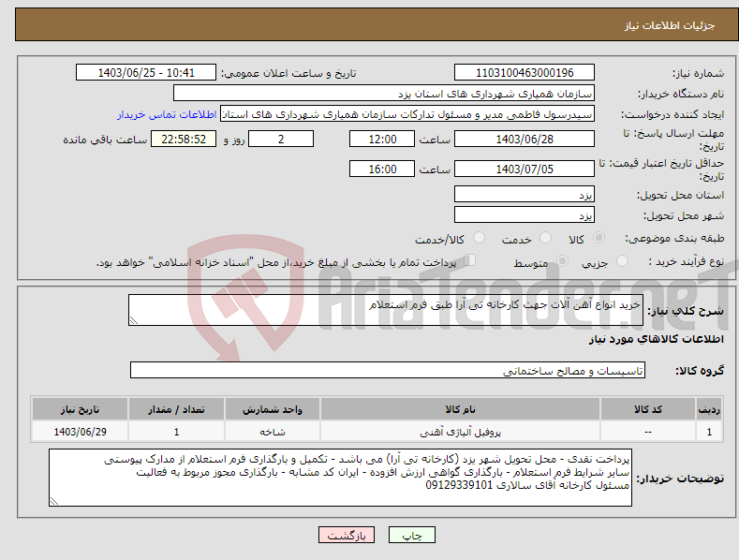The height and width of the screenshot is (560, 739).
Task: Click the reply deadline date 1403/06/28
Action: click(525, 139)
